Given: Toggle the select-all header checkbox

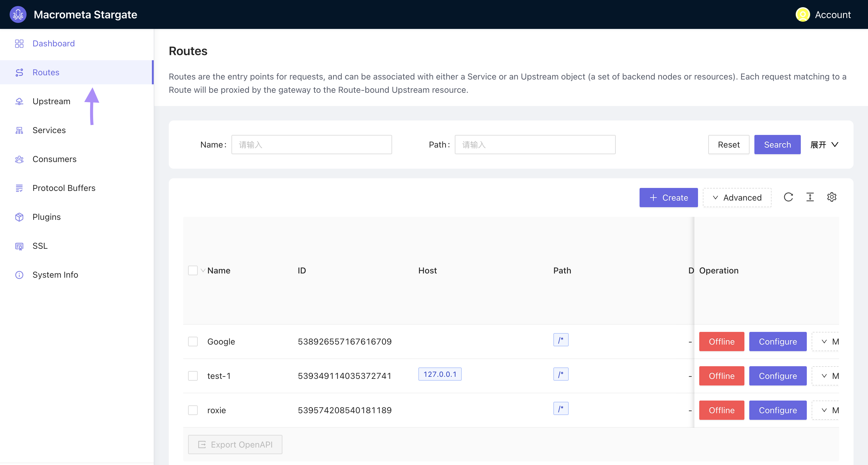Looking at the screenshot, I should 193,270.
